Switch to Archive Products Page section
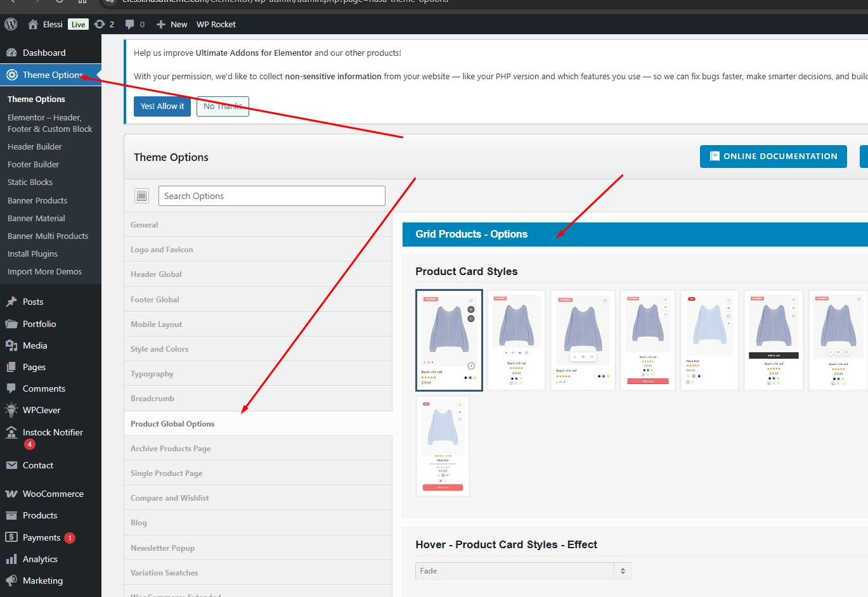Image resolution: width=868 pixels, height=597 pixels. pyautogui.click(x=171, y=449)
